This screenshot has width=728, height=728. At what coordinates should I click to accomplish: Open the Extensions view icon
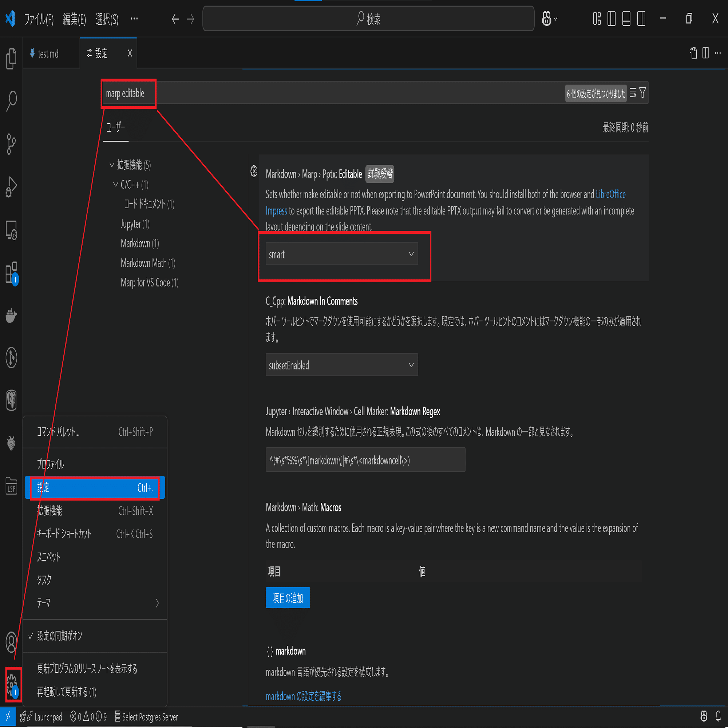11,272
